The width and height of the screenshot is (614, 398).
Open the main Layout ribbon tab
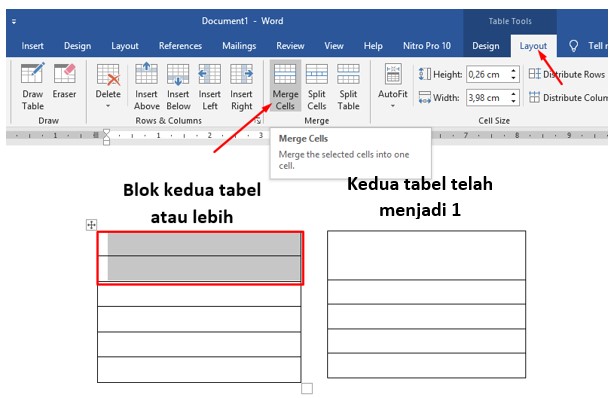125,46
